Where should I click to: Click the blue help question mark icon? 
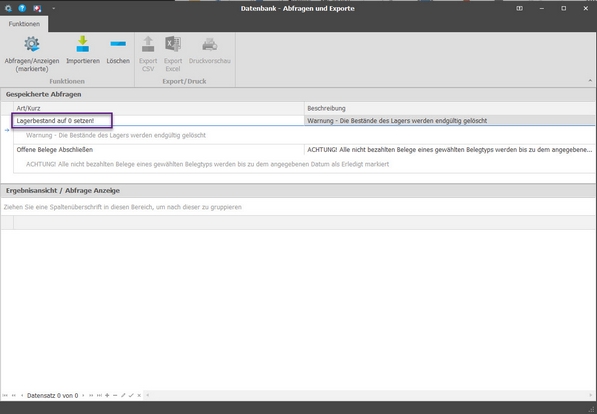pyautogui.click(x=22, y=8)
